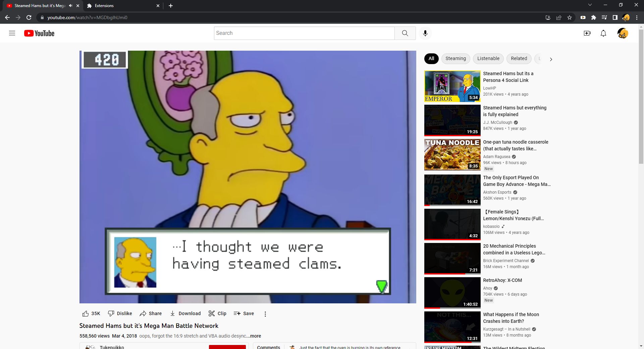Open 'What Happens if the Moon Crashes into Earth?'
Image resolution: width=644 pixels, height=349 pixels.
[511, 318]
